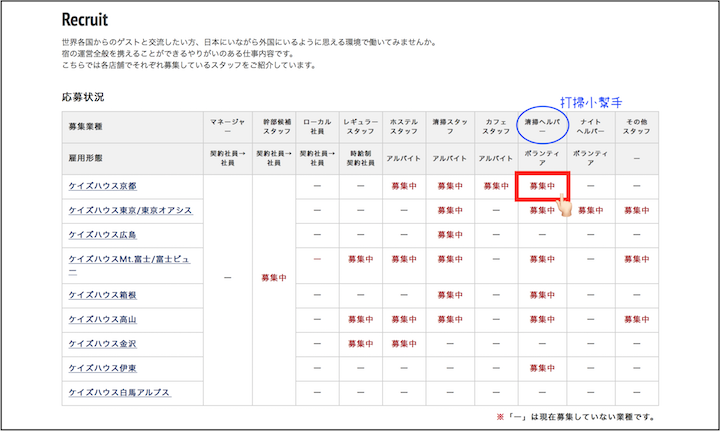Click Tokyo's その他スタッフ 募集中 link
This screenshot has height=431, width=720.
point(636,211)
